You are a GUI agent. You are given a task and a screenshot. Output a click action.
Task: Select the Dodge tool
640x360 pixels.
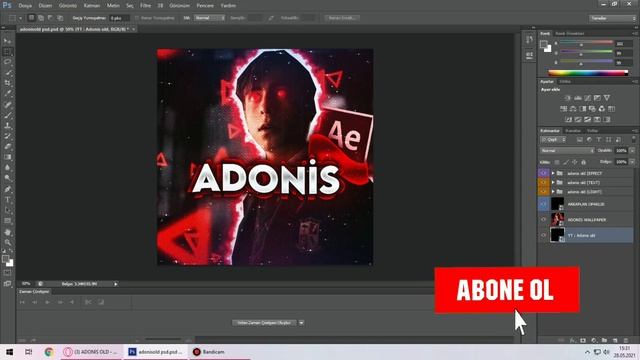[x=7, y=178]
